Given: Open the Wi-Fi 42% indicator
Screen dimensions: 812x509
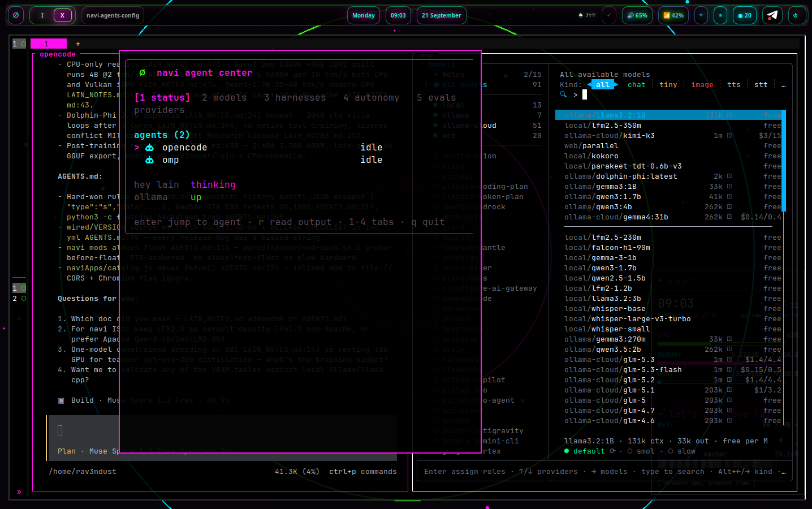Looking at the screenshot, I should tap(673, 15).
